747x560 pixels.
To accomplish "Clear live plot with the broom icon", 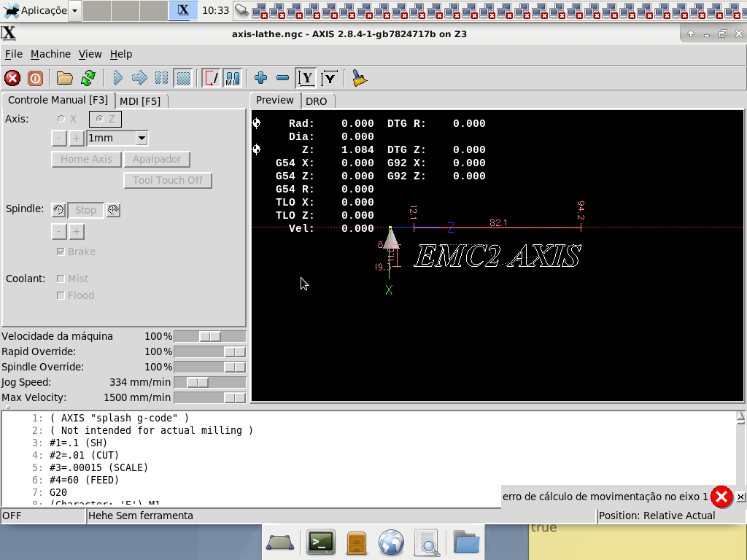I will [x=359, y=78].
